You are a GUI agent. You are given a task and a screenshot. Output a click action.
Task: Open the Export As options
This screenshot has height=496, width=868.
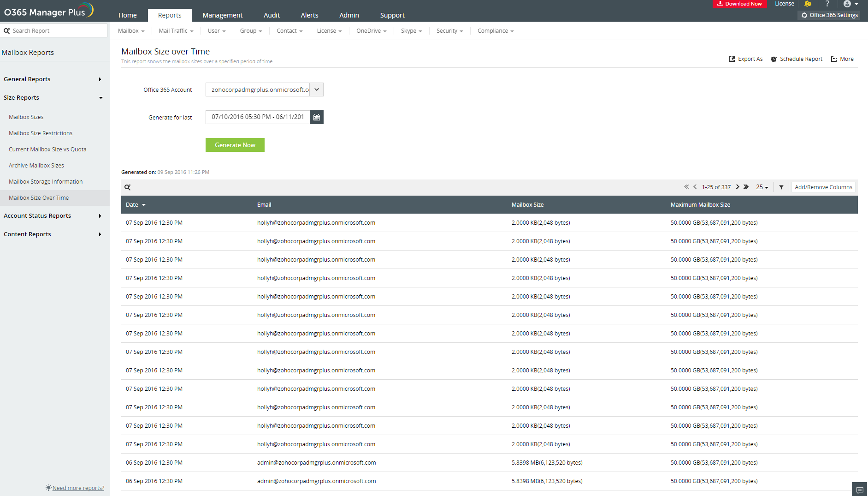pos(745,59)
